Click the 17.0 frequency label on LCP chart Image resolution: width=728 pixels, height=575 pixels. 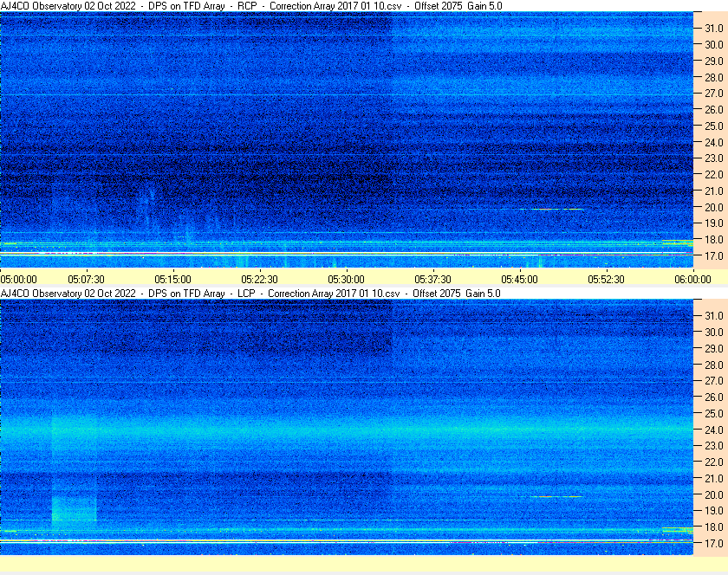(x=714, y=544)
